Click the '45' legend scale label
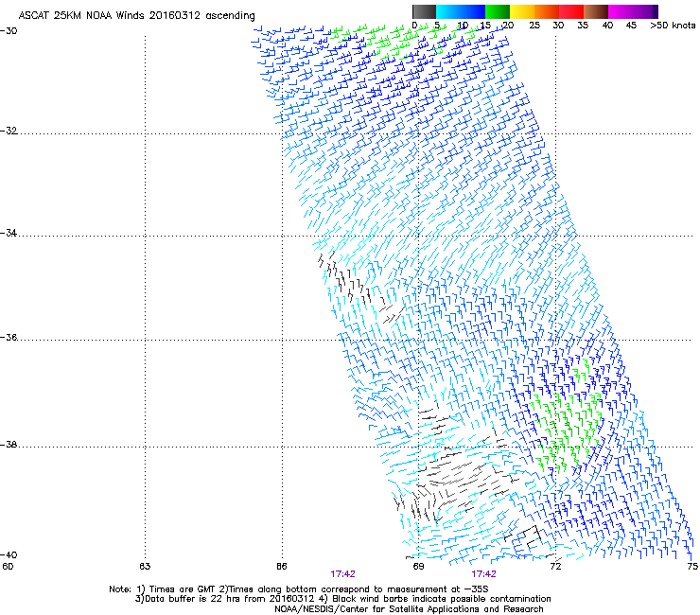 (x=631, y=26)
